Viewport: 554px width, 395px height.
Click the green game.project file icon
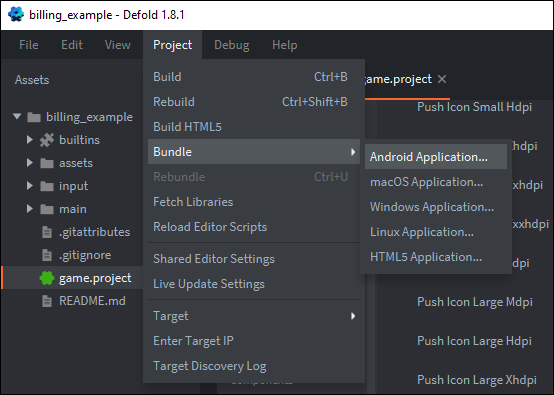[x=47, y=278]
